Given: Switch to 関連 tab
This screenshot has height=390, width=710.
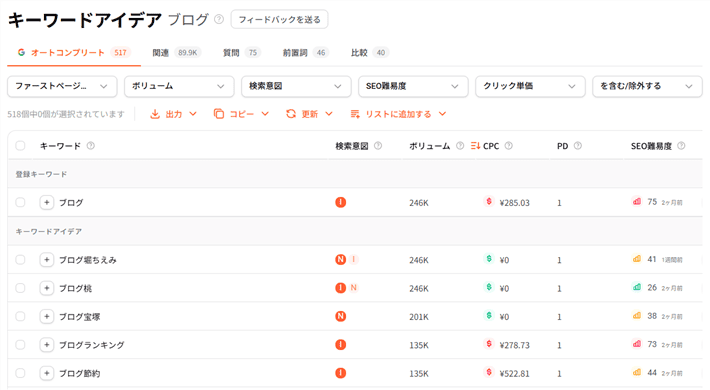Looking at the screenshot, I should coord(177,53).
